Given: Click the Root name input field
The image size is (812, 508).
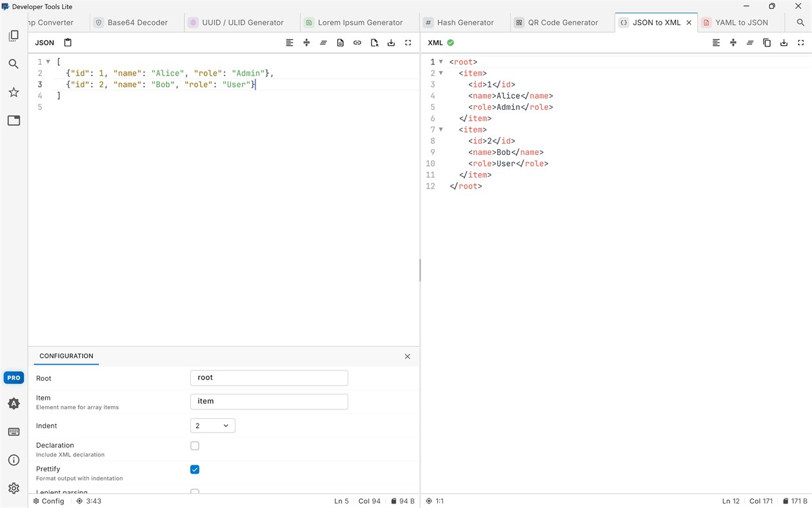Looking at the screenshot, I should 269,378.
